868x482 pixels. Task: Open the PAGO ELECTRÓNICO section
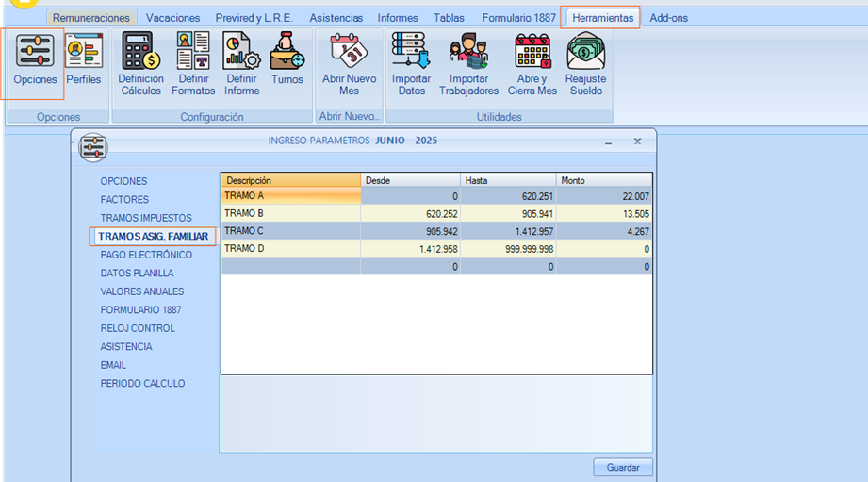coord(146,255)
